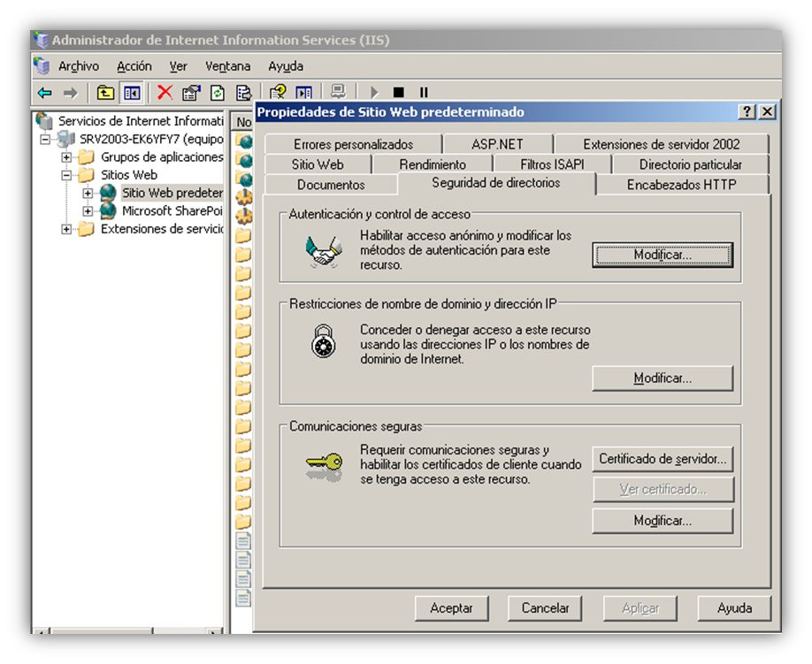Click the No column header in list
812x664 pixels.
tap(241, 122)
